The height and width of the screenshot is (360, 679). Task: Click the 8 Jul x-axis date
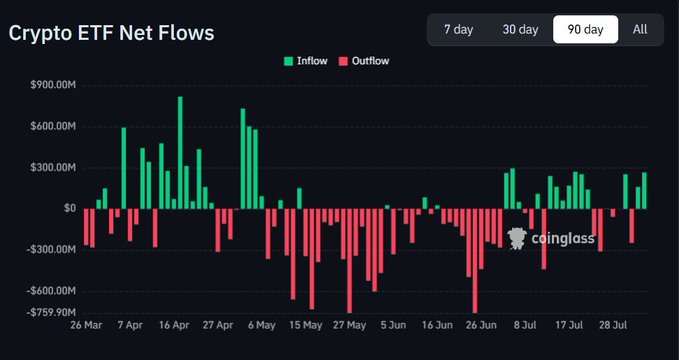tap(525, 325)
